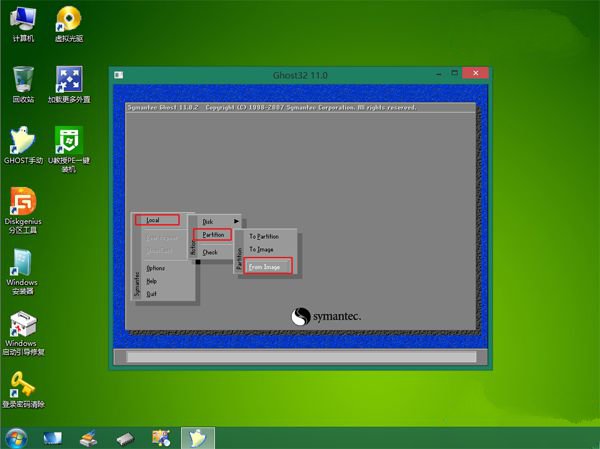Open the 加载更多外置 desktop icon
This screenshot has width=600, height=449.
tap(69, 85)
